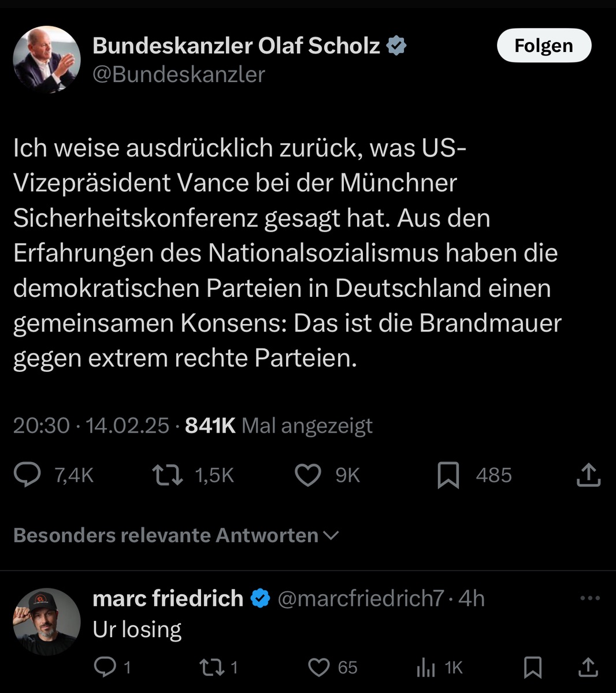Like marc friedrich's reply

pyautogui.click(x=318, y=668)
